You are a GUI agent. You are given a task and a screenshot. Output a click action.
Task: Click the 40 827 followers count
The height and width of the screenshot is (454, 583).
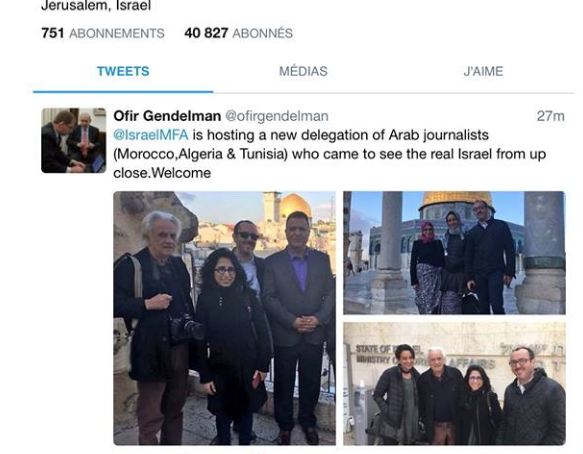206,33
